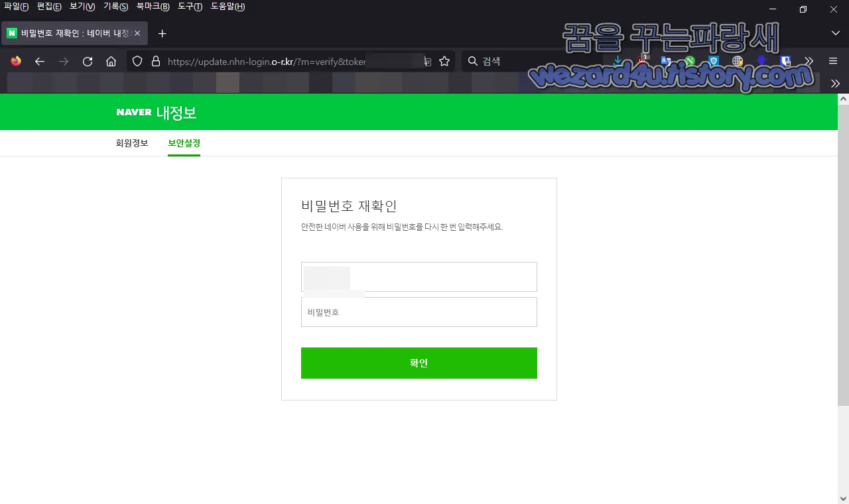Click the blue shield extension icon
Viewport: 849px width, 504px height.
[713, 61]
